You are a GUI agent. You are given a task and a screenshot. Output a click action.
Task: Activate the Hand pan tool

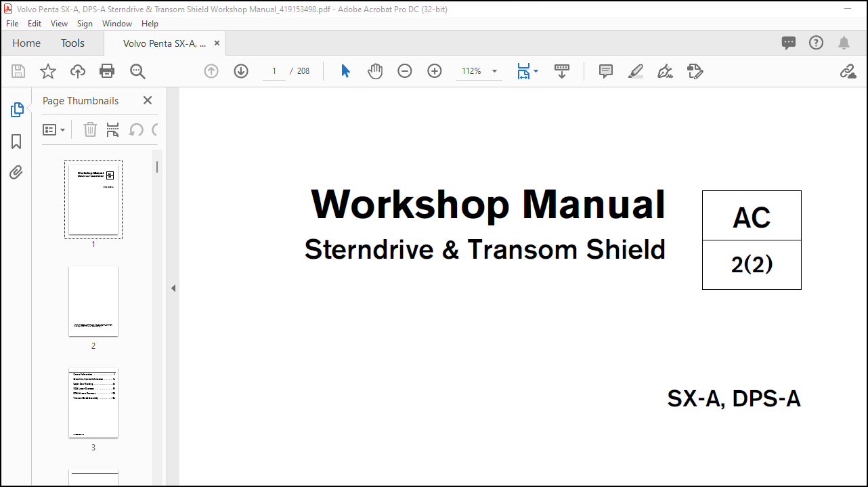pos(375,71)
